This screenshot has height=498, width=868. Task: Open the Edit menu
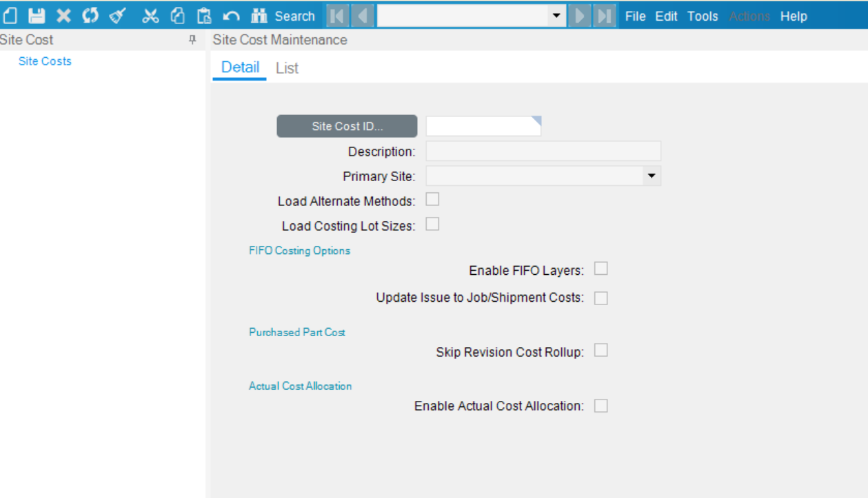coord(666,16)
